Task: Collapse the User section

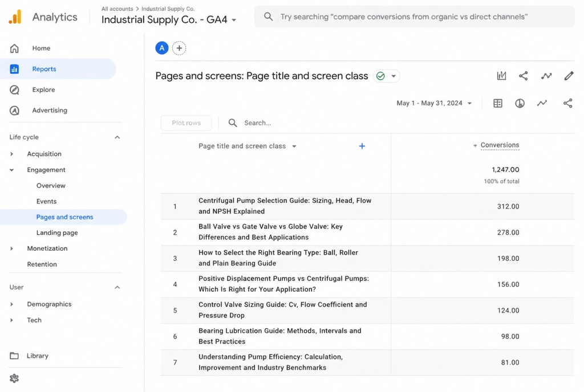Action: click(117, 287)
